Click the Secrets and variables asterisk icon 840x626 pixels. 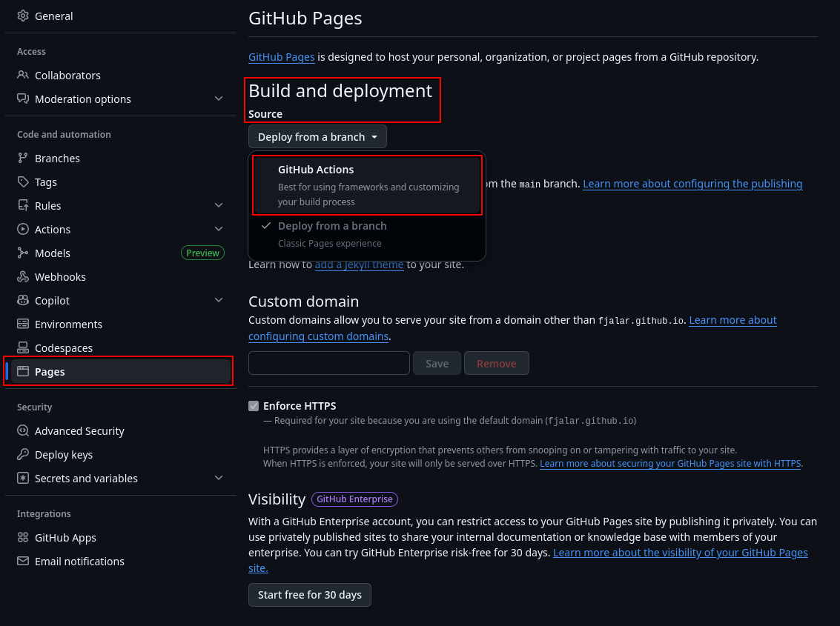click(x=22, y=478)
